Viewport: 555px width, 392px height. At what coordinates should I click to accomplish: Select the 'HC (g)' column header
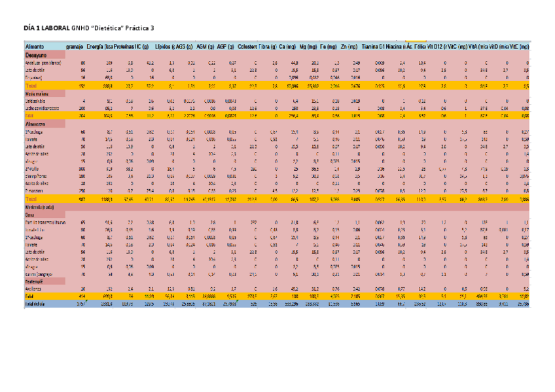point(142,46)
